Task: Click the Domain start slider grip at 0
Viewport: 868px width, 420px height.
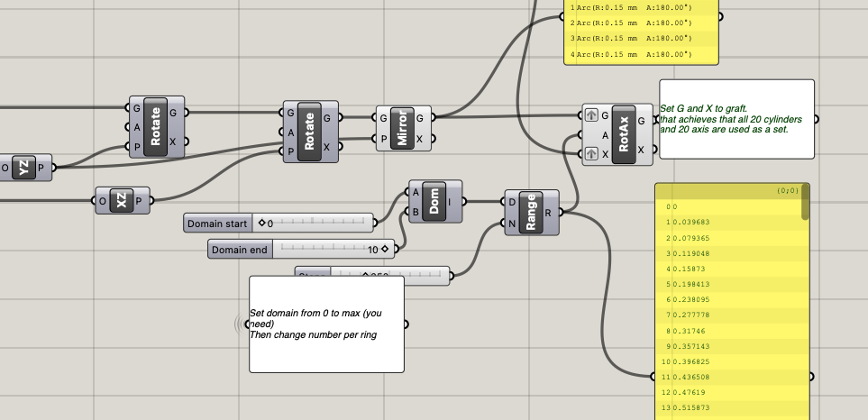Action: (x=261, y=223)
